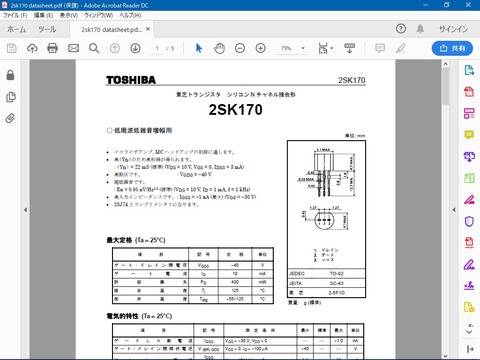Click the scrolling mode toolbar icon

tap(349, 48)
